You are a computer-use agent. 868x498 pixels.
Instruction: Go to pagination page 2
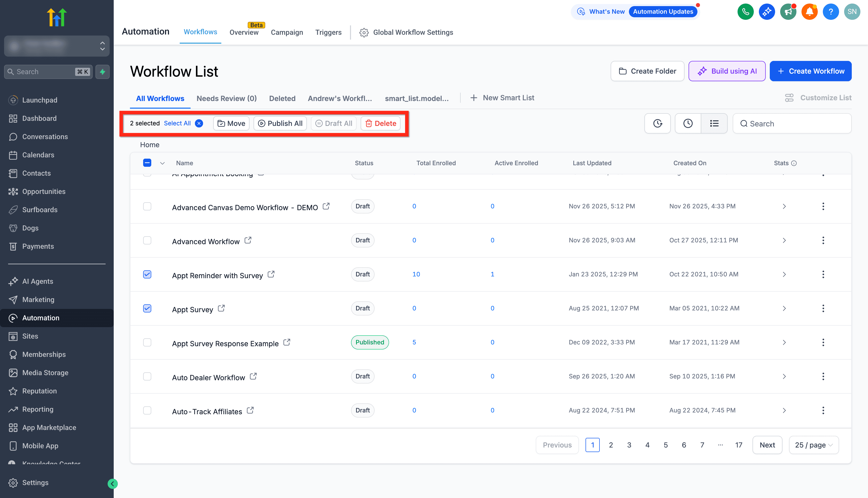coord(611,445)
